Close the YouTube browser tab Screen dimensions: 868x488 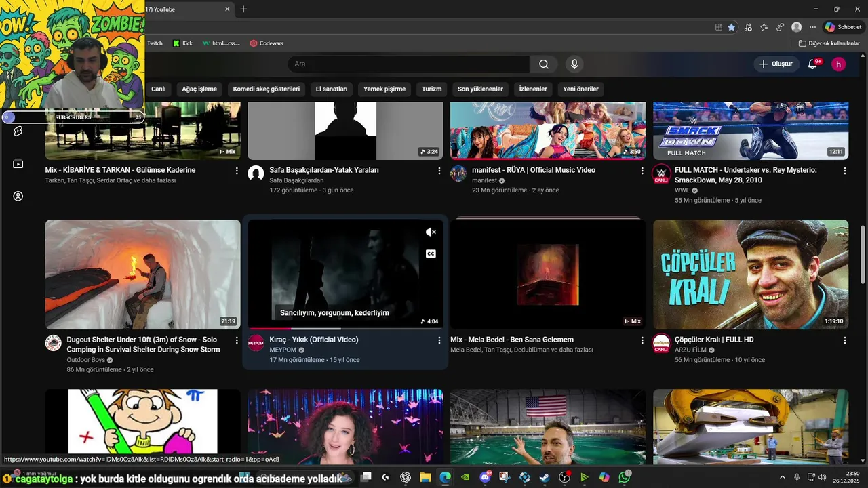pyautogui.click(x=227, y=9)
